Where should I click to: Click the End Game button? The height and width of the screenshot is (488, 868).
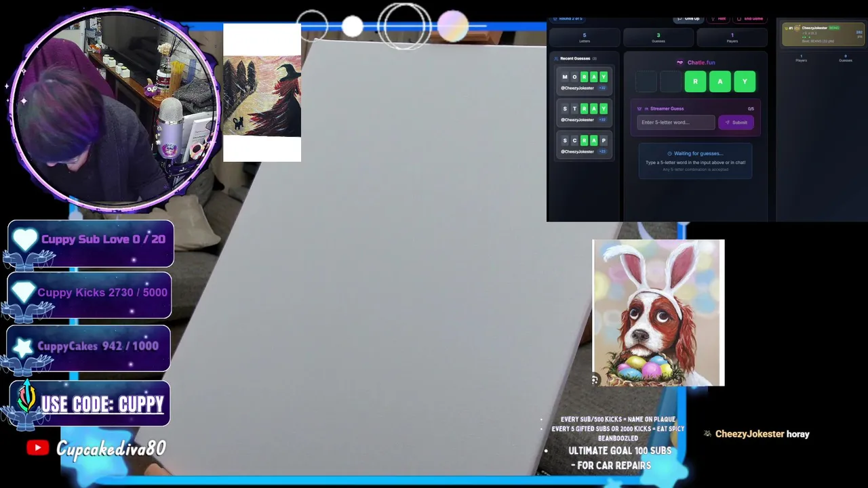[x=750, y=18]
